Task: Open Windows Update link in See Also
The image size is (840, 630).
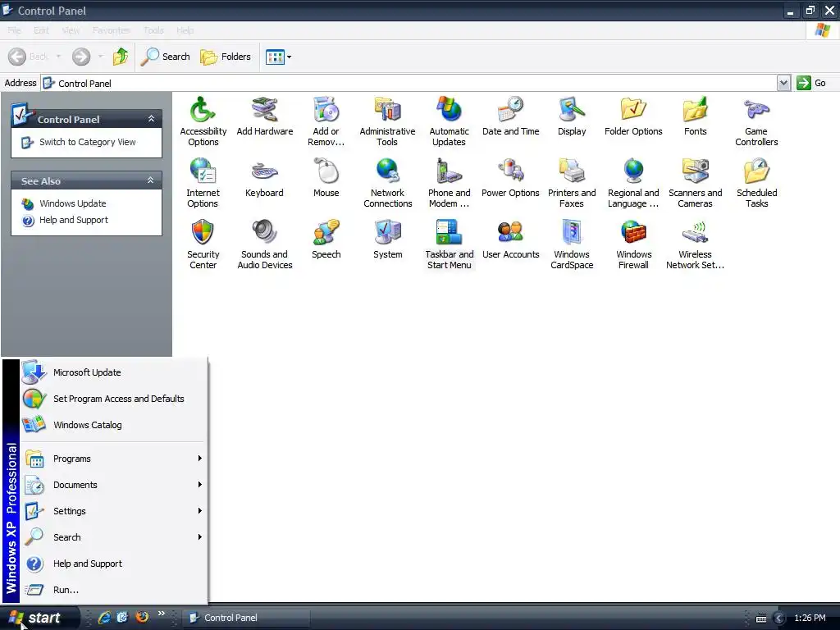Action: (x=73, y=203)
